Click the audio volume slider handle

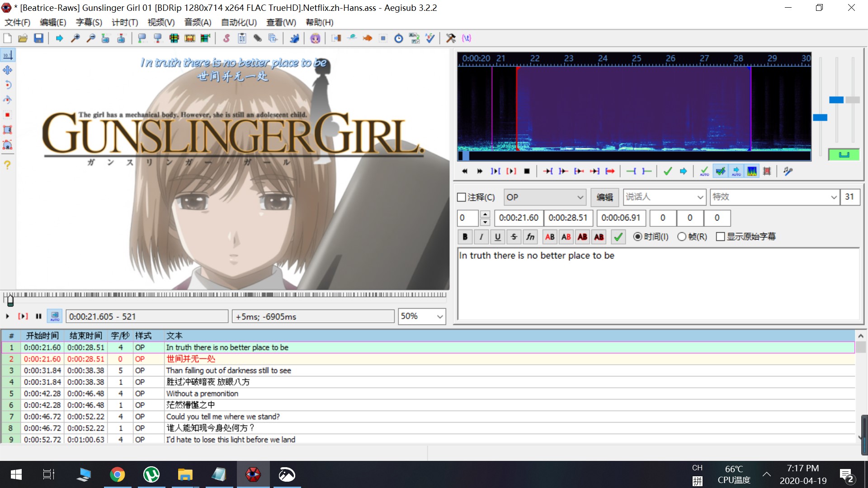[853, 100]
